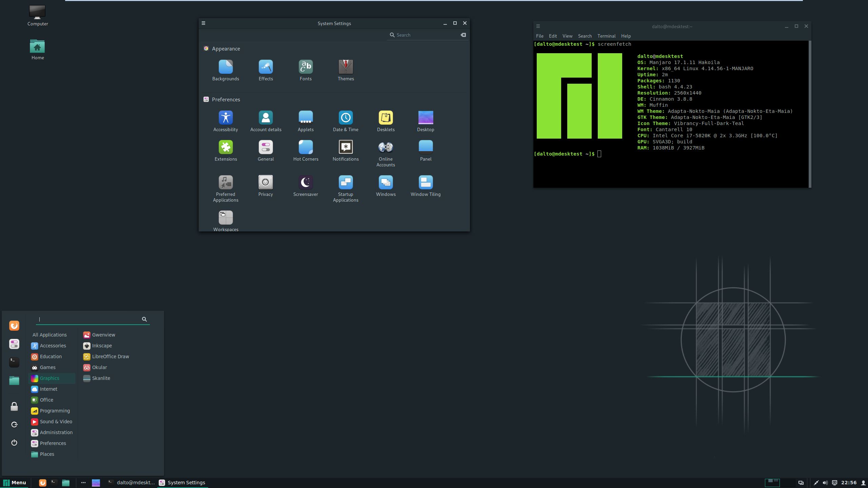Click the System Settings search field
The height and width of the screenshot is (488, 868).
(426, 35)
